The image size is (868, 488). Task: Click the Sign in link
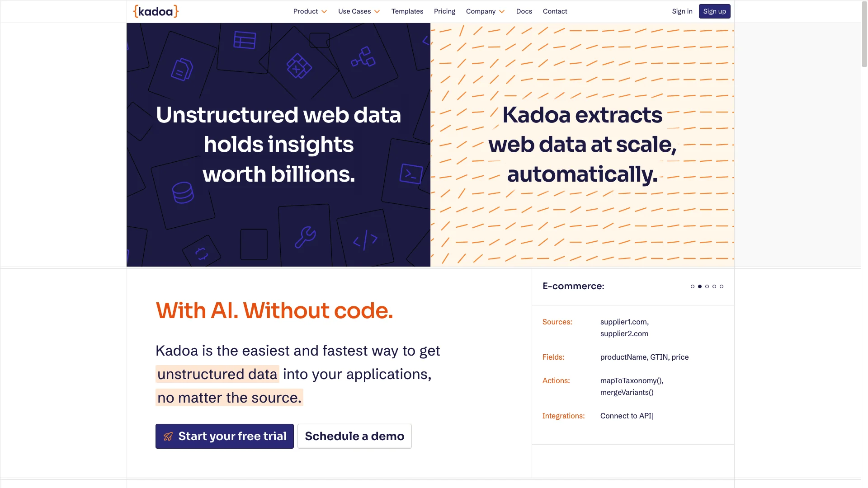[682, 11]
